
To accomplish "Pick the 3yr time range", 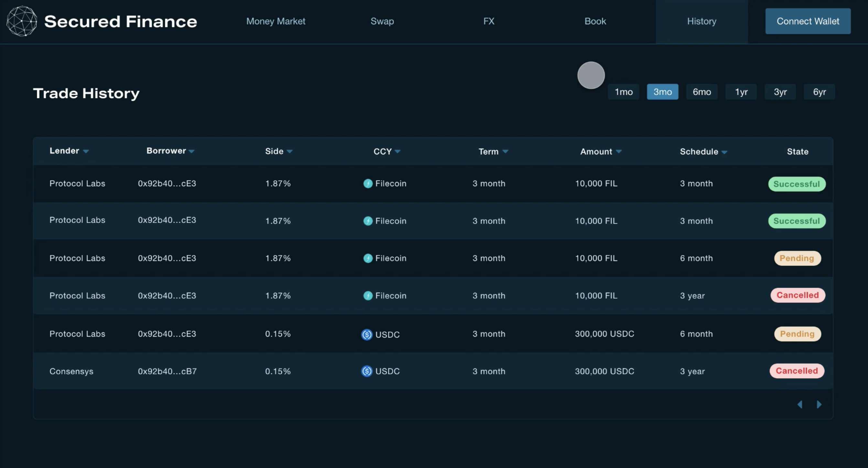I will (780, 92).
